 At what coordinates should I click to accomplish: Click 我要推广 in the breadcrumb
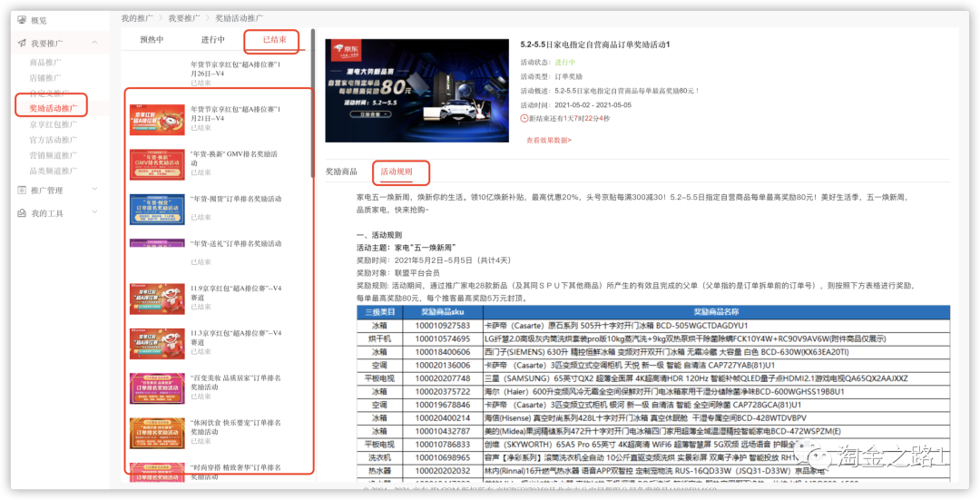pos(183,19)
